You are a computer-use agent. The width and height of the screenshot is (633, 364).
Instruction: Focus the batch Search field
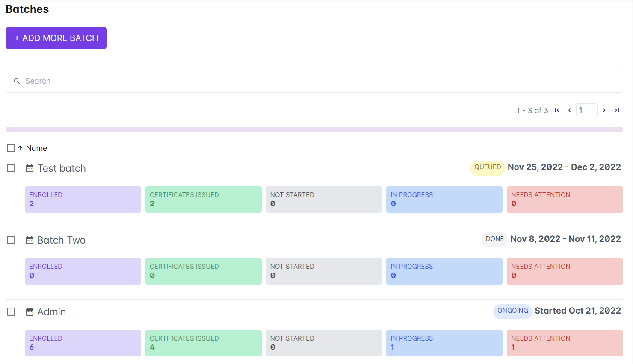(x=314, y=81)
